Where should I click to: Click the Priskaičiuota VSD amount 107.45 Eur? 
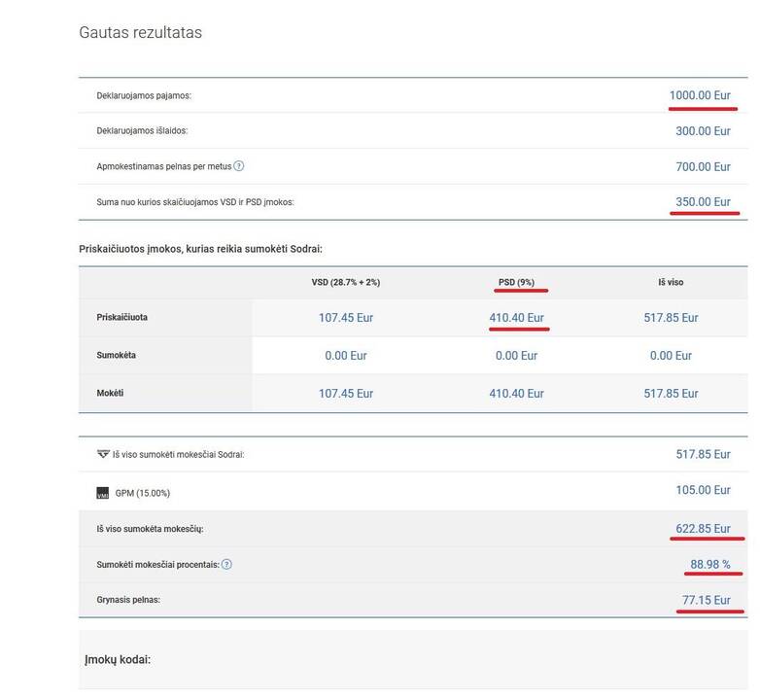pos(346,318)
